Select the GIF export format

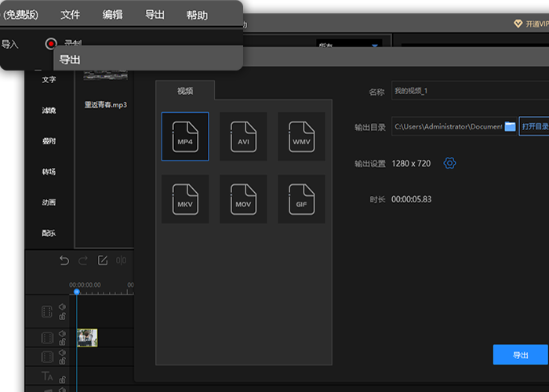[x=301, y=198]
